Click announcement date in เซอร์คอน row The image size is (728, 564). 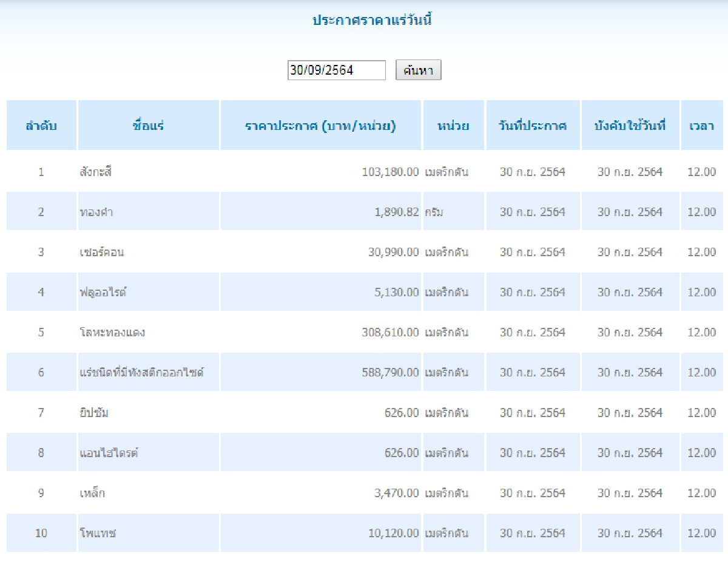pyautogui.click(x=533, y=252)
